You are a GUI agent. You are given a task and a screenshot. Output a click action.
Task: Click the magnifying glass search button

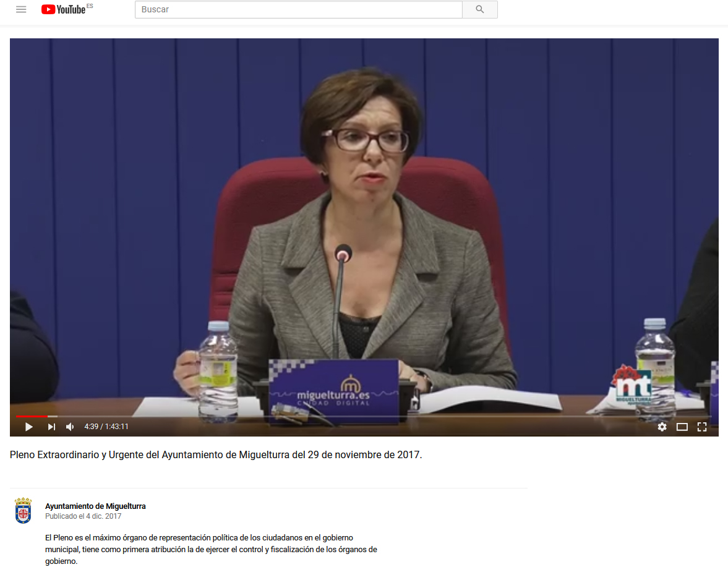[x=479, y=9]
